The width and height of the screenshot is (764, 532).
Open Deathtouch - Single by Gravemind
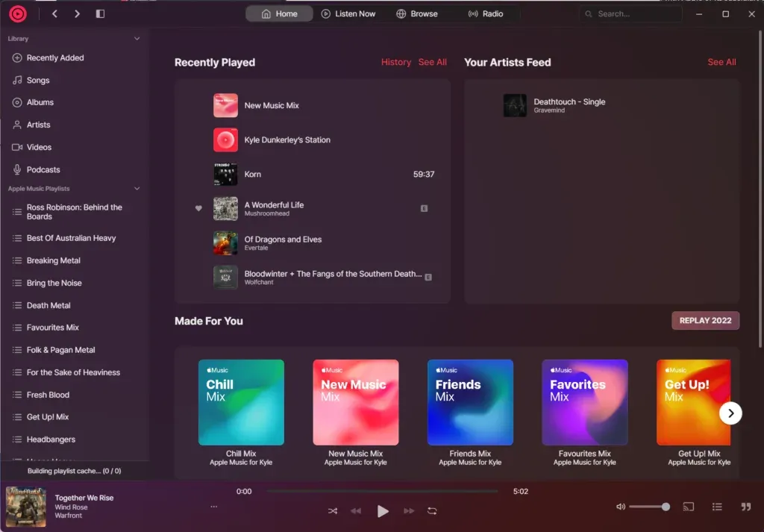pos(601,105)
